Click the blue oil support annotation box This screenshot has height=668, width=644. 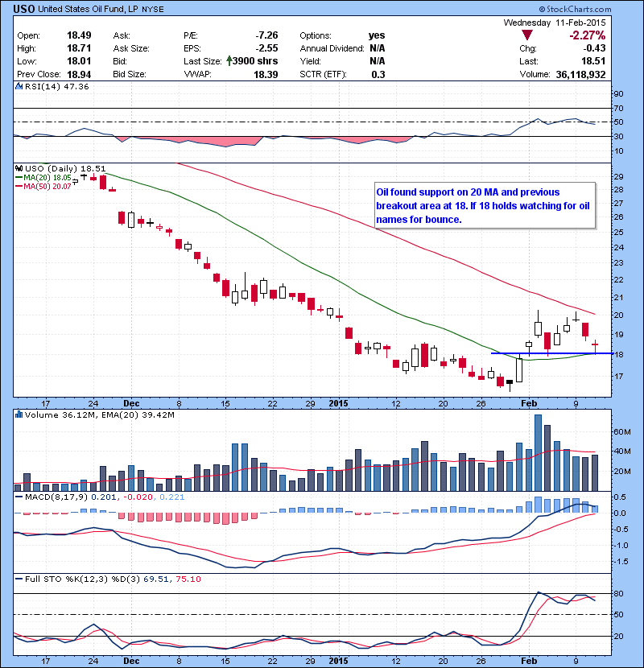(485, 206)
